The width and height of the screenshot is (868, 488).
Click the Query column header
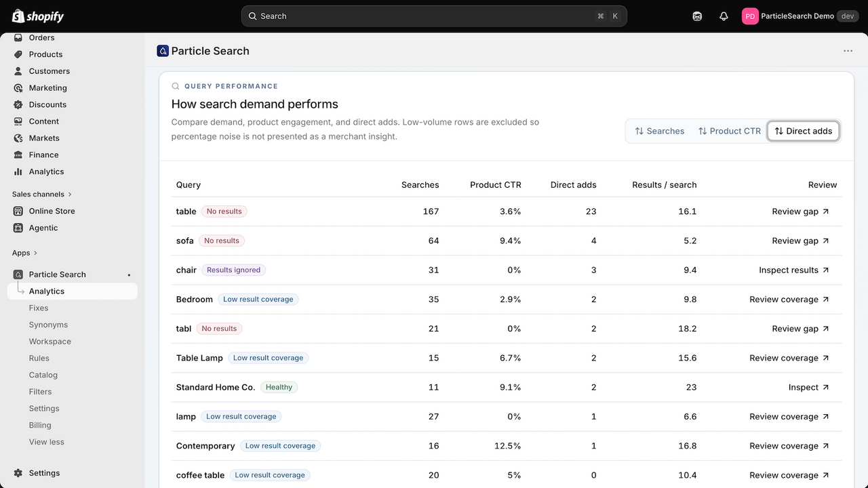pos(189,184)
